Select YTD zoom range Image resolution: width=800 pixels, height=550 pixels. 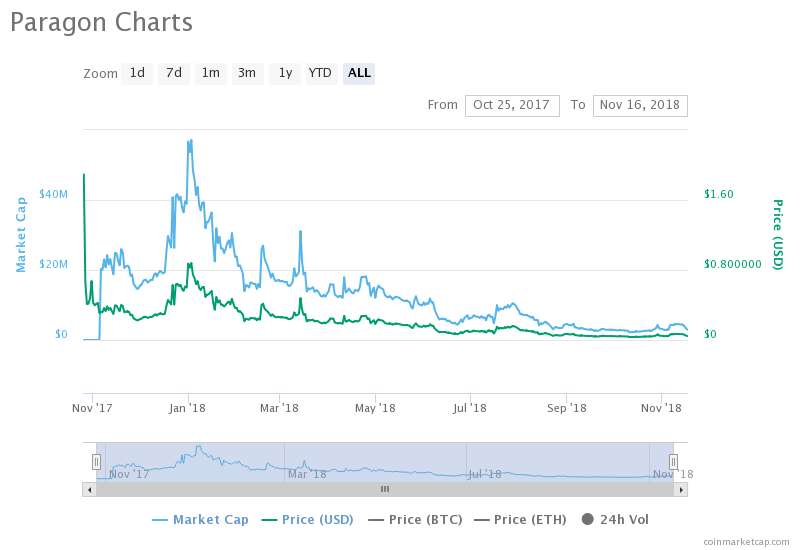(320, 73)
